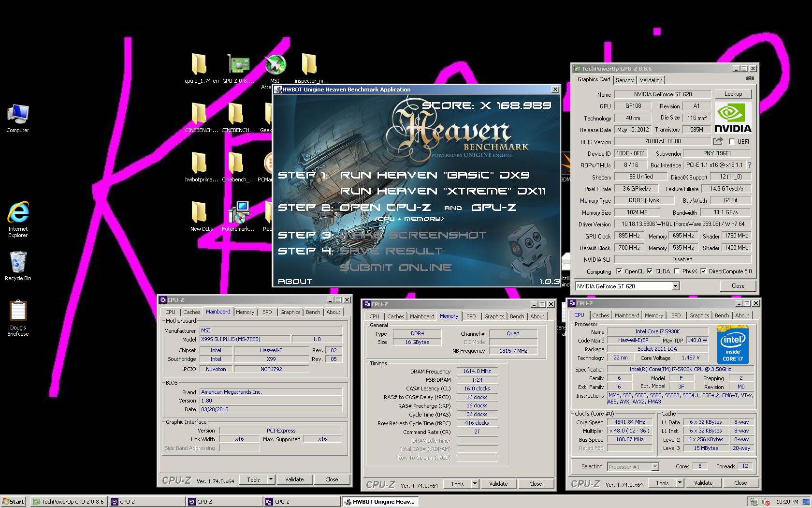The height and width of the screenshot is (508, 812).
Task: Open the Cinebench_... folder in third row
Action: (x=236, y=163)
